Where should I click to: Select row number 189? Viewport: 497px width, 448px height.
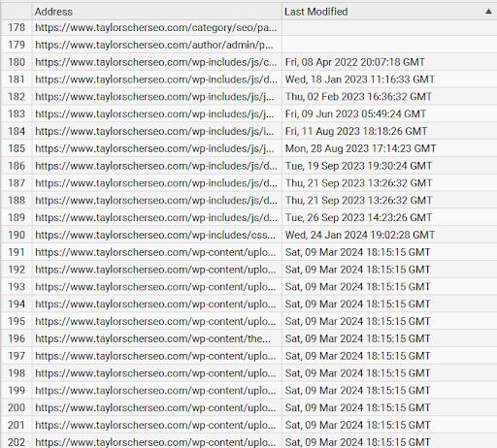(17, 217)
